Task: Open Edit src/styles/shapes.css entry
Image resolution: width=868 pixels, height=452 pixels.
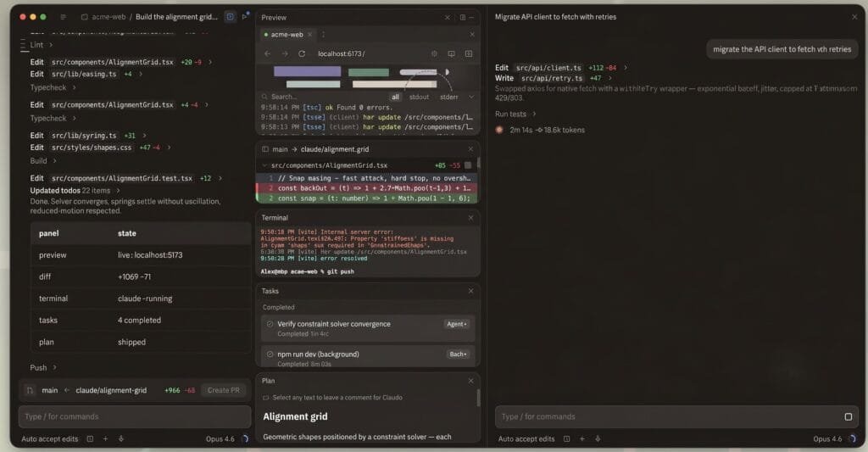Action: click(100, 148)
